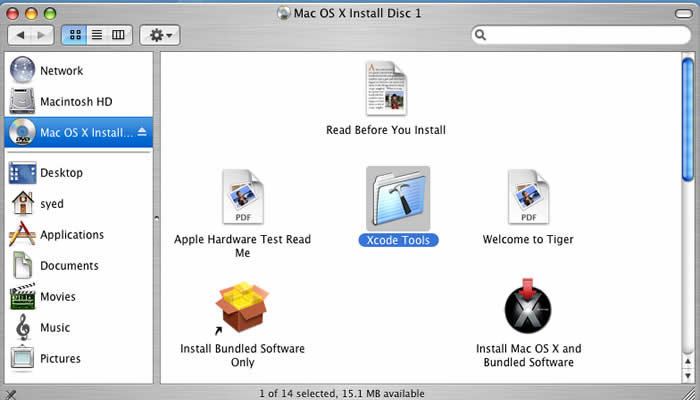
Task: Click the Install Bundled Software Only label
Action: tap(242, 355)
